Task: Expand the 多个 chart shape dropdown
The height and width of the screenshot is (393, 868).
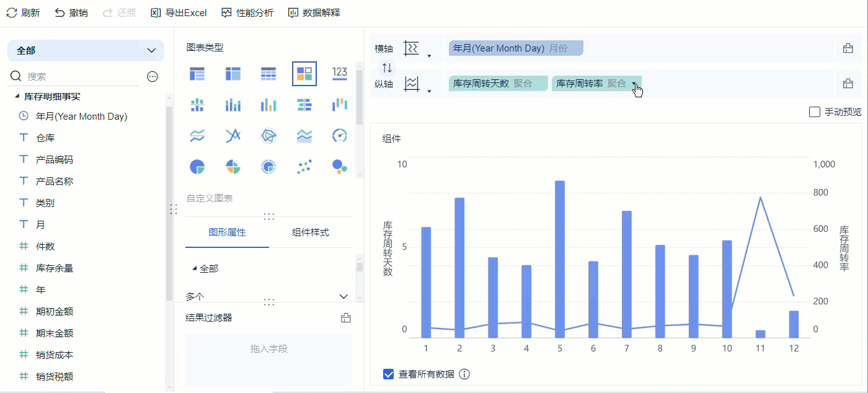Action: click(x=343, y=296)
